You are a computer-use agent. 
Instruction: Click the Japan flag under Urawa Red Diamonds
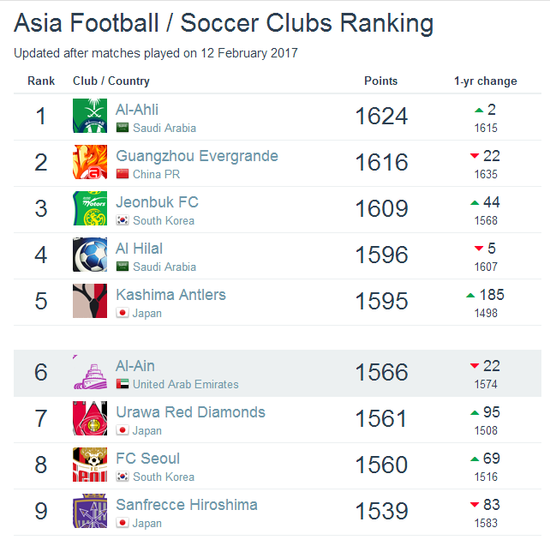[122, 430]
